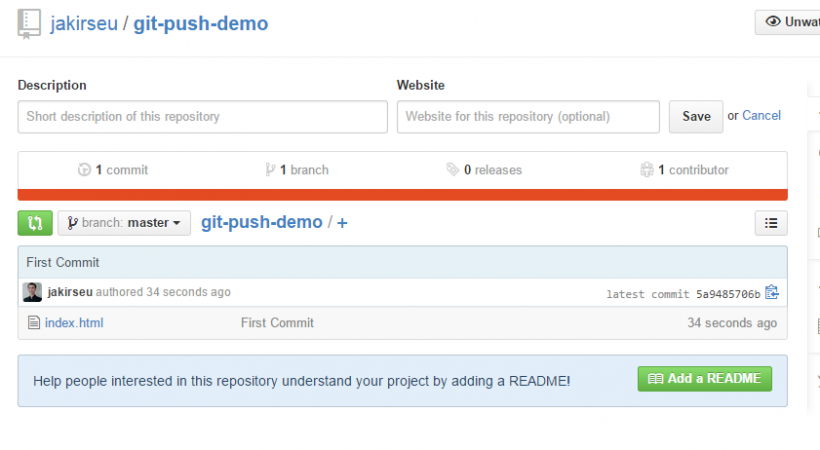Open the index.html file link
This screenshot has width=820, height=450.
pyautogui.click(x=74, y=323)
